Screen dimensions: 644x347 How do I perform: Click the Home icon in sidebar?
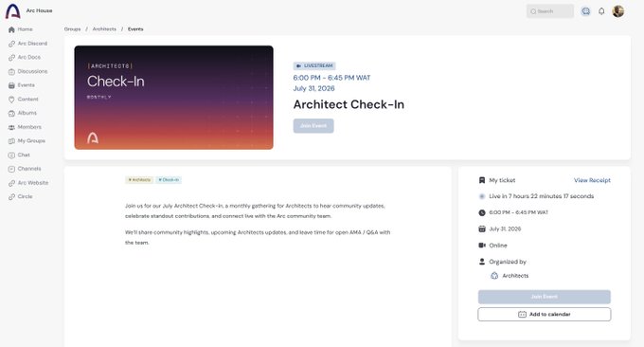point(11,29)
